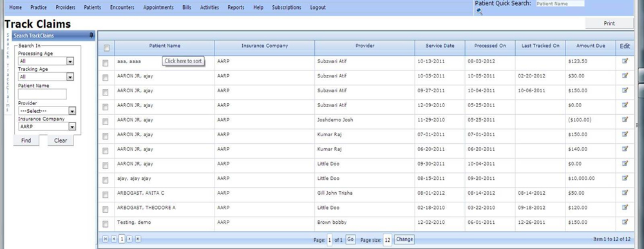Edit the claim with service date 07-01-2011
Screen dimensions: 644x249
625,134
